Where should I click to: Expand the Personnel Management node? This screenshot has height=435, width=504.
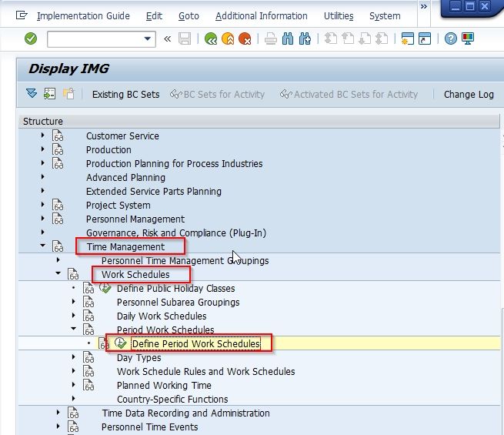point(43,219)
